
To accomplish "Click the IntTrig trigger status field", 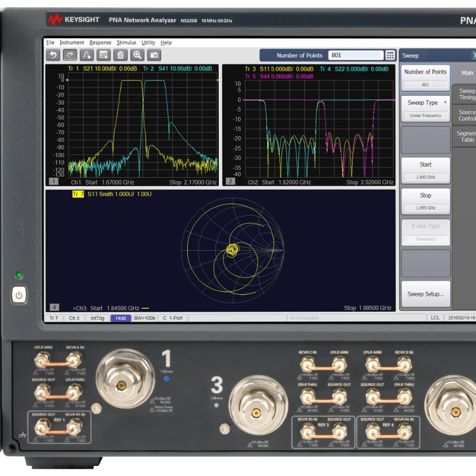I will (x=97, y=318).
